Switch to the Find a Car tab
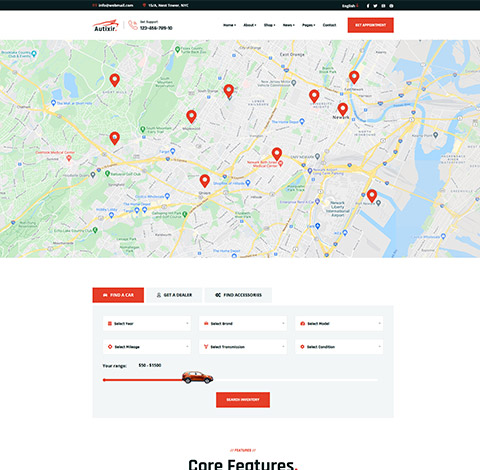The width and height of the screenshot is (480, 470). click(118, 295)
